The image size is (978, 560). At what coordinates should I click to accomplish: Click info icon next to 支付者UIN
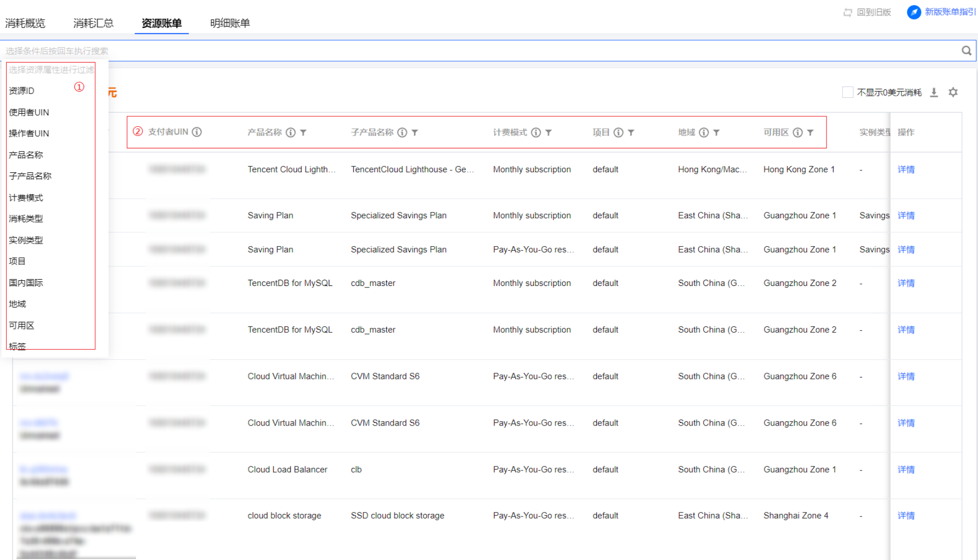coord(197,132)
